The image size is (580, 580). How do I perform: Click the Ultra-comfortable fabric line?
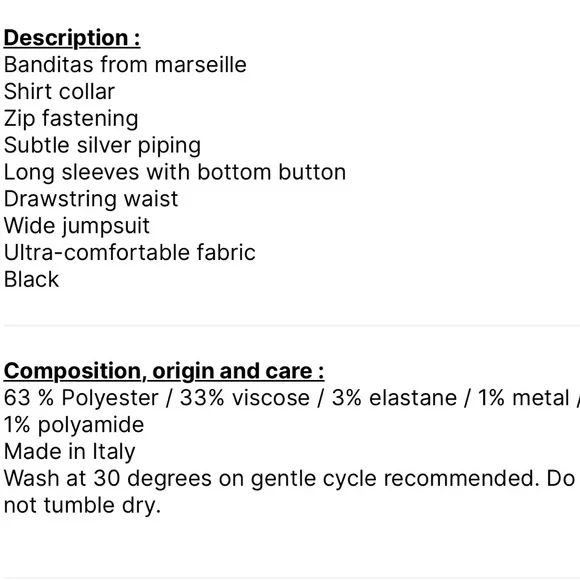[129, 253]
